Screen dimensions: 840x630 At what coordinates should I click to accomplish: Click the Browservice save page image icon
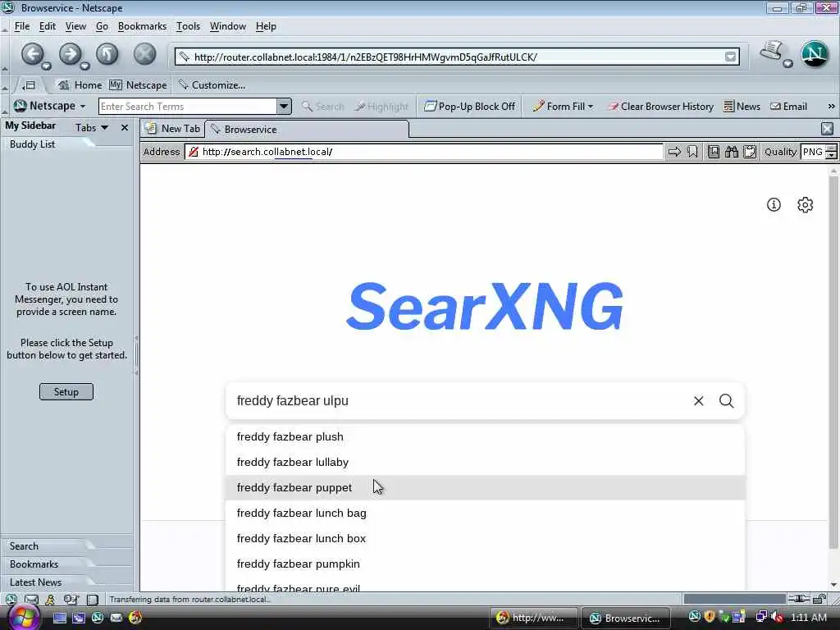click(x=714, y=152)
